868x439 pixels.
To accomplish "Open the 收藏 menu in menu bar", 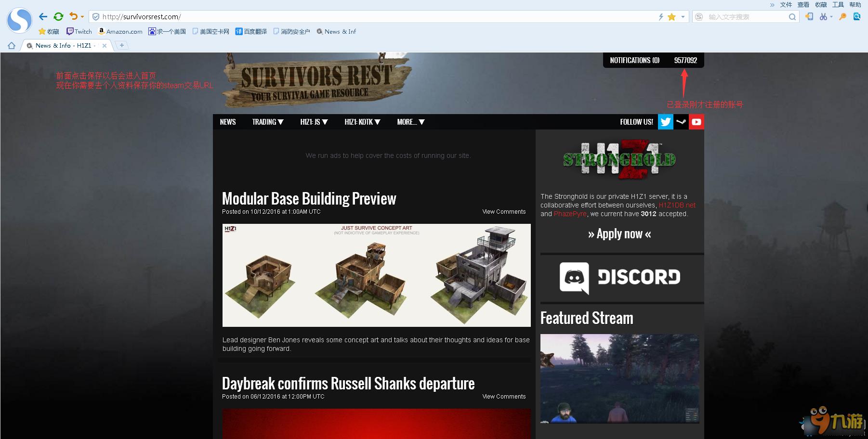I will coord(821,5).
